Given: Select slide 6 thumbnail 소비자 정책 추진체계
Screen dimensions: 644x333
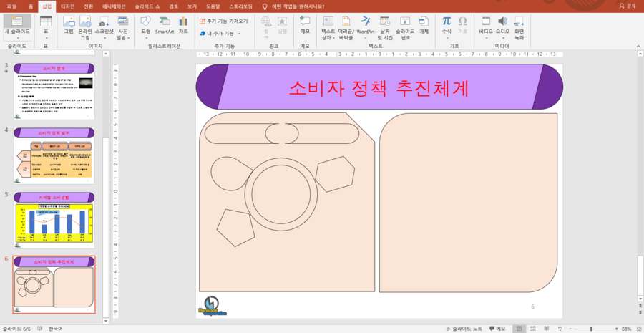Looking at the screenshot, I should tap(54, 284).
